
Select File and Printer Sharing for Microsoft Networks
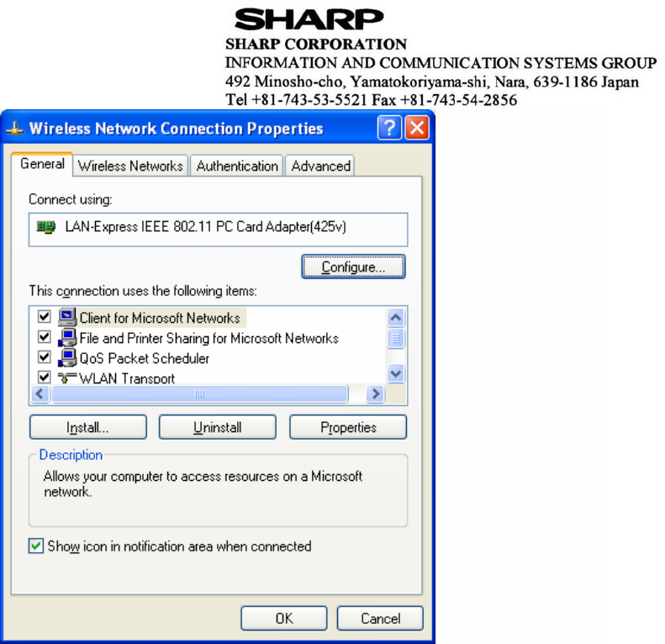tap(208, 338)
